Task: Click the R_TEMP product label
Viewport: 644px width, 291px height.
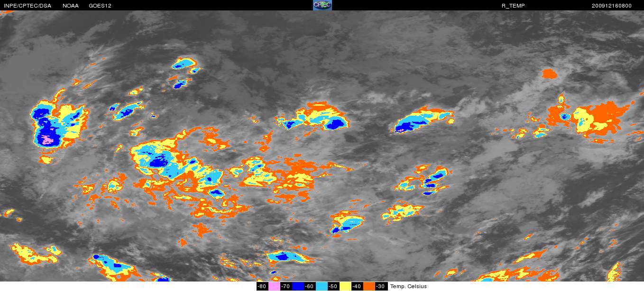Action: (513, 6)
